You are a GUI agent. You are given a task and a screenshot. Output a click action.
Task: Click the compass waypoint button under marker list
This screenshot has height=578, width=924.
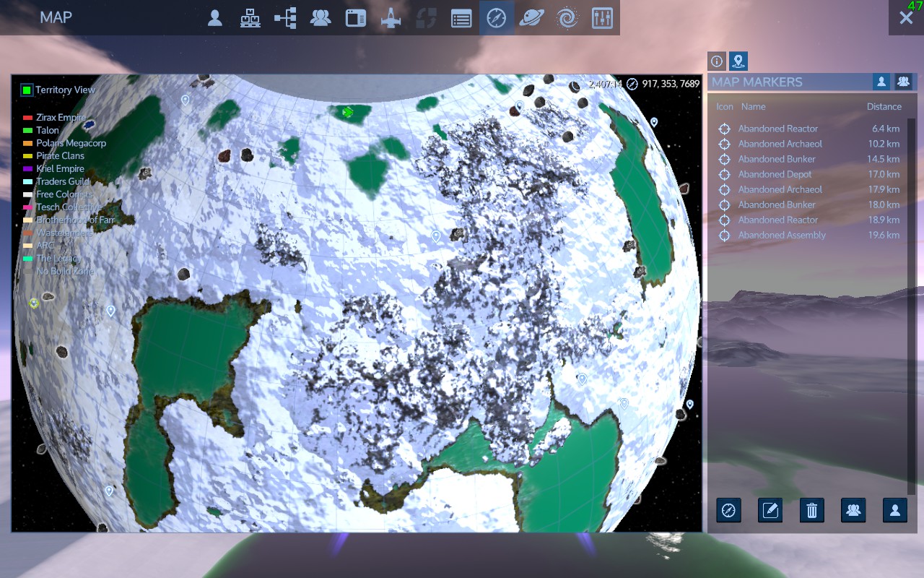click(728, 510)
